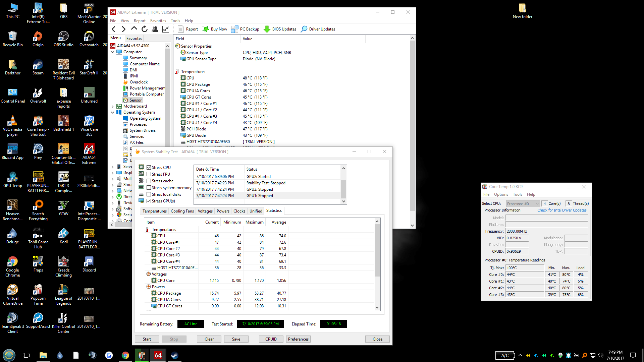Viewport: 644px width, 362px height.
Task: Open the GPU Temp desktop icon
Action: 12,179
